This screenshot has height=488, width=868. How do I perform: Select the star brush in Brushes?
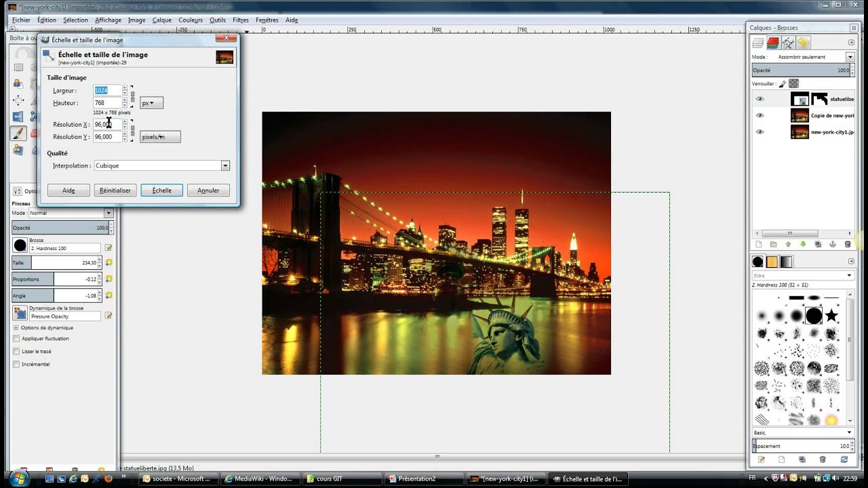click(831, 316)
